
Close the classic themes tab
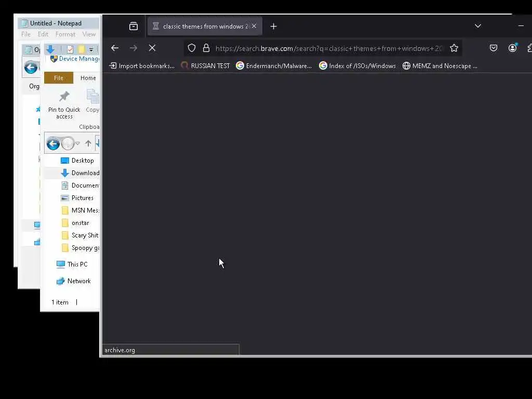254,26
